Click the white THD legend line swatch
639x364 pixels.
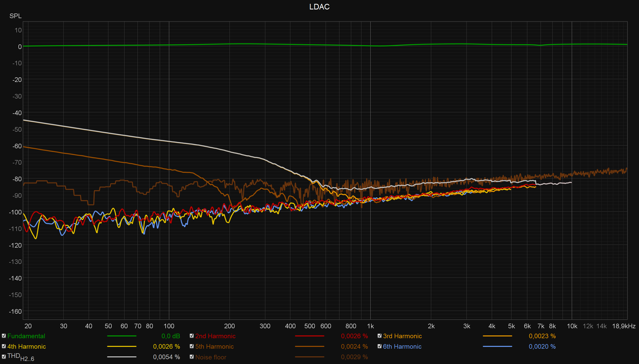click(x=122, y=357)
